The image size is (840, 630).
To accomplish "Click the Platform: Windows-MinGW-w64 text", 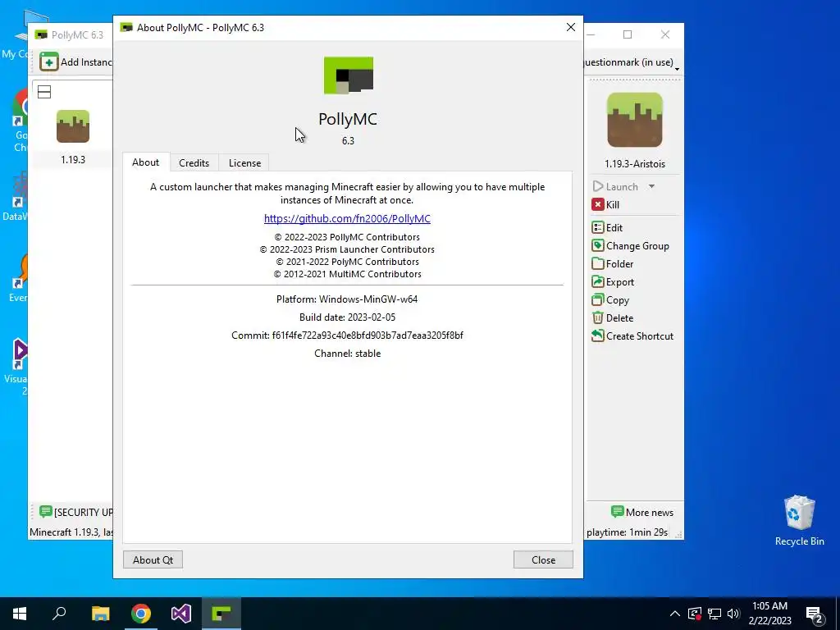I will click(x=347, y=299).
